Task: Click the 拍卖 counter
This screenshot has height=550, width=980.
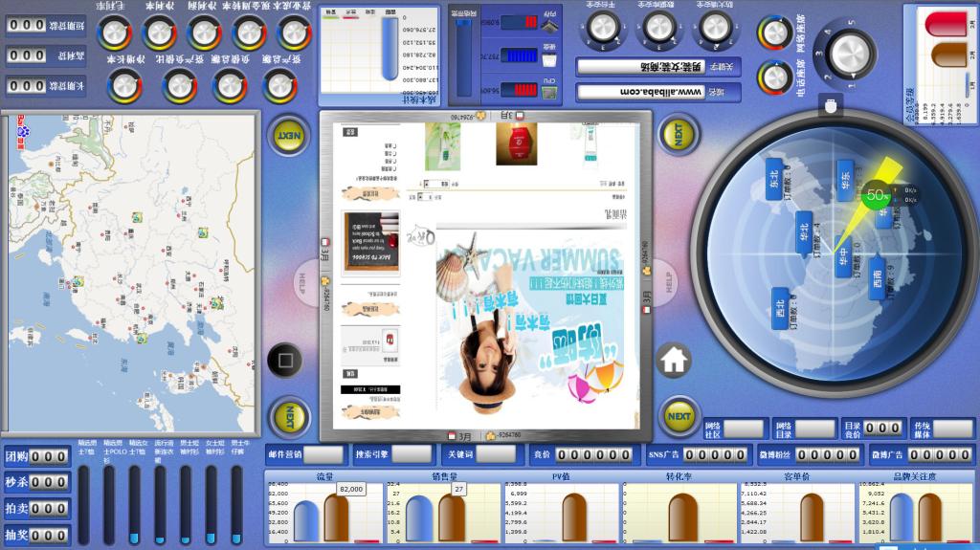Action: [49, 509]
